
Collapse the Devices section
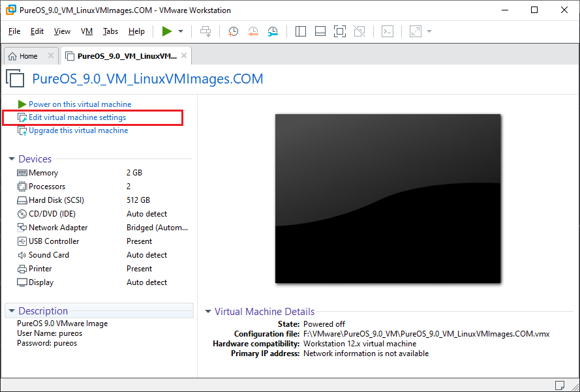click(x=12, y=159)
